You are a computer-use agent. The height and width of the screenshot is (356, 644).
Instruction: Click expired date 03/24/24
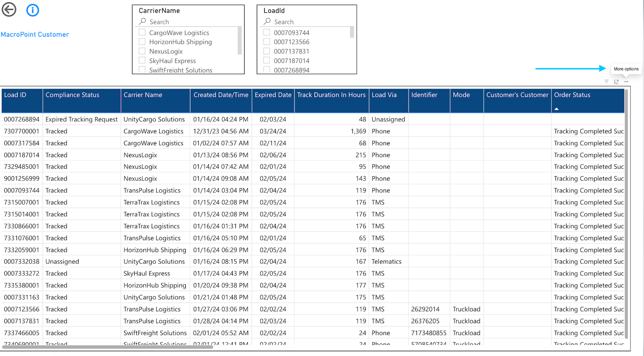(273, 131)
